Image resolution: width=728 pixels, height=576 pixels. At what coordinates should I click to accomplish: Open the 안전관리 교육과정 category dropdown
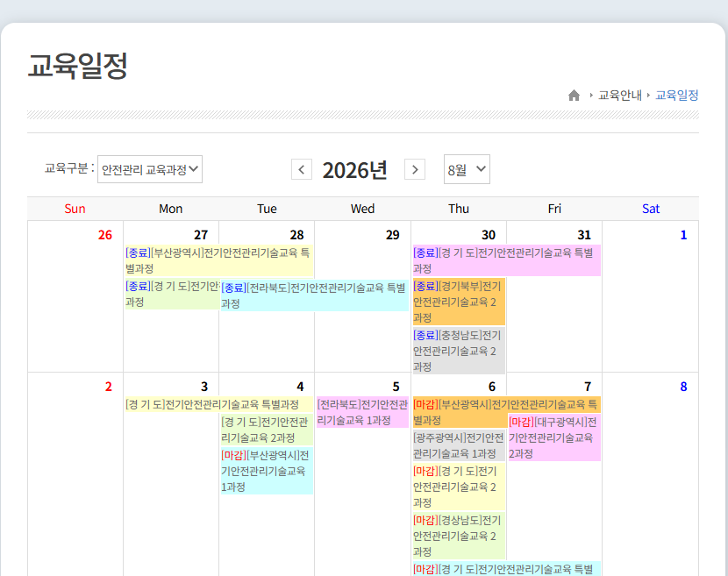pos(150,169)
